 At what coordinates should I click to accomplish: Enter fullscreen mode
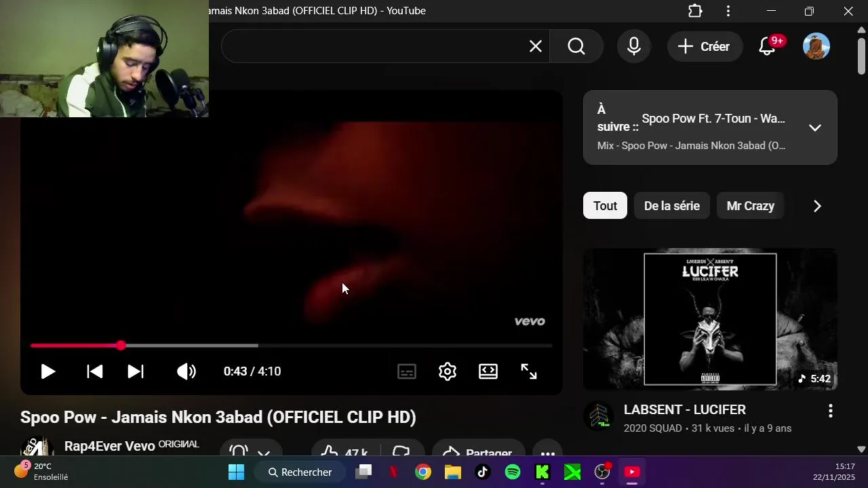(529, 371)
